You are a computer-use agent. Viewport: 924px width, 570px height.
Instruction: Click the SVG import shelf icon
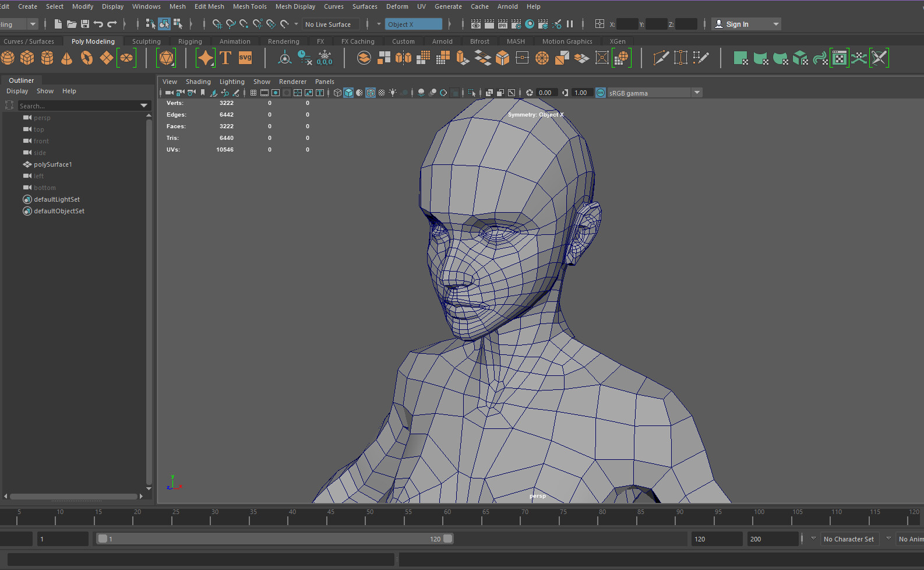[245, 58]
